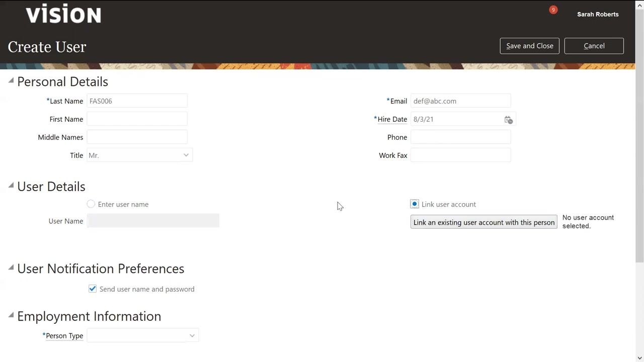Screen dimensions: 644x362
Task: Click the Hire Date label
Action: pyautogui.click(x=392, y=119)
